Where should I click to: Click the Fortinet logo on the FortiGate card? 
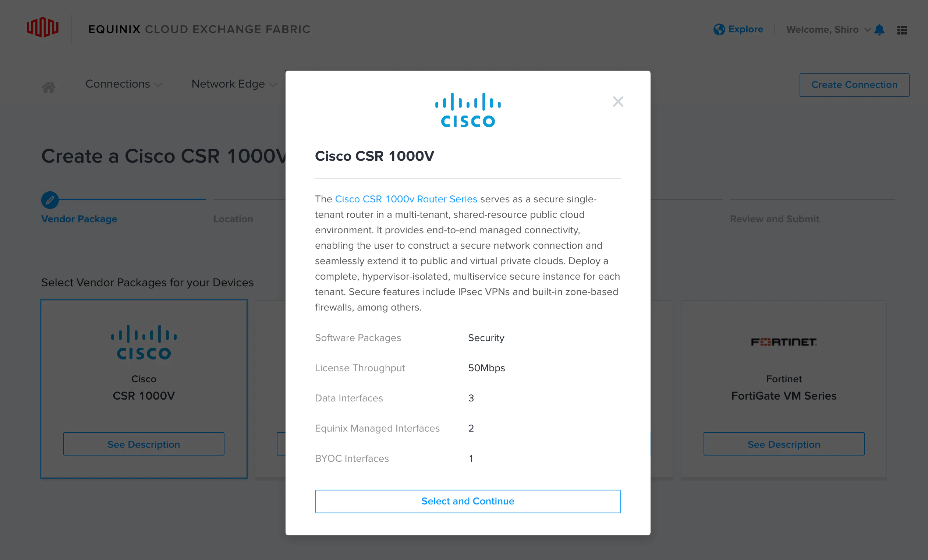pos(784,342)
